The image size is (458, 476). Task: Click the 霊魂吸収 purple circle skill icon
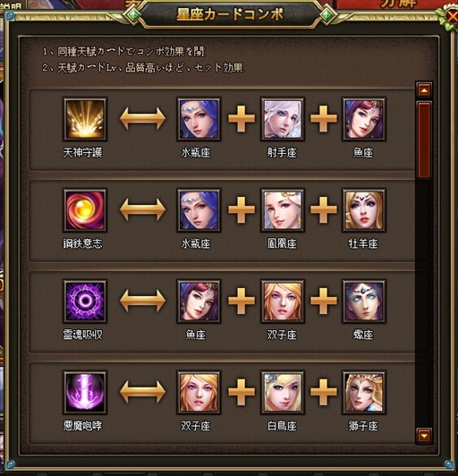click(85, 302)
